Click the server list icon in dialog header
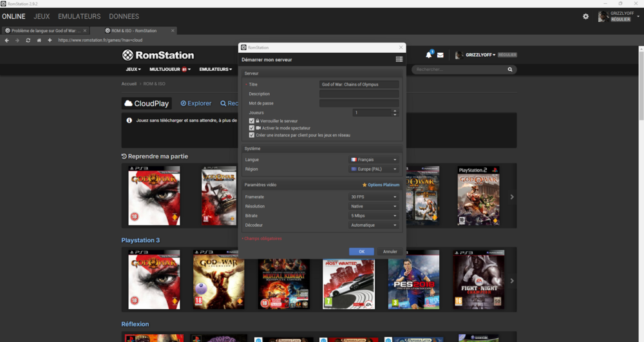 click(x=399, y=59)
